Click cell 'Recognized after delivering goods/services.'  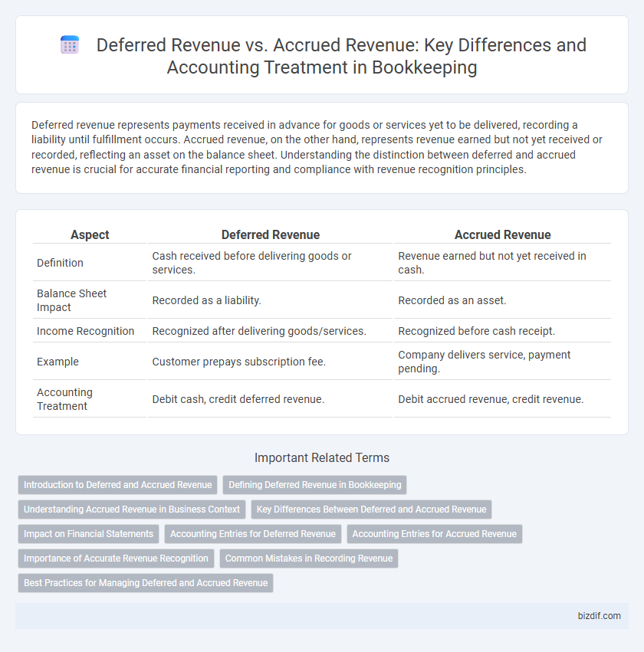click(x=271, y=331)
